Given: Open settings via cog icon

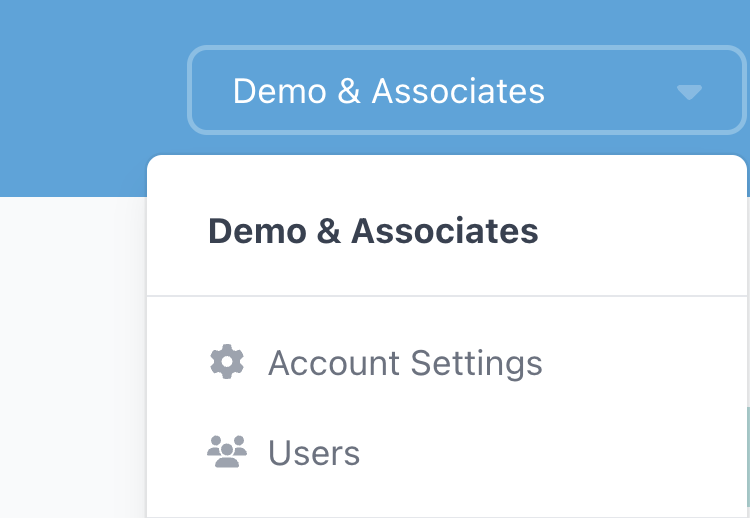Looking at the screenshot, I should 227,362.
